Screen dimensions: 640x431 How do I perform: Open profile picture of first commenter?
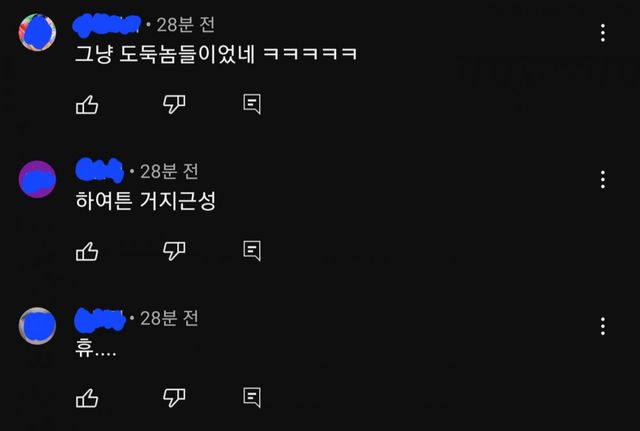(37, 32)
